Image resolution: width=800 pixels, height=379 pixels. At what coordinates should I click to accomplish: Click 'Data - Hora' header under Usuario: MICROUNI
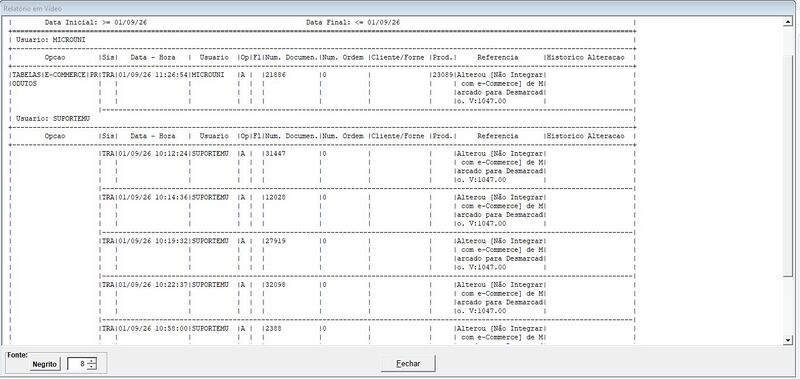pyautogui.click(x=153, y=58)
